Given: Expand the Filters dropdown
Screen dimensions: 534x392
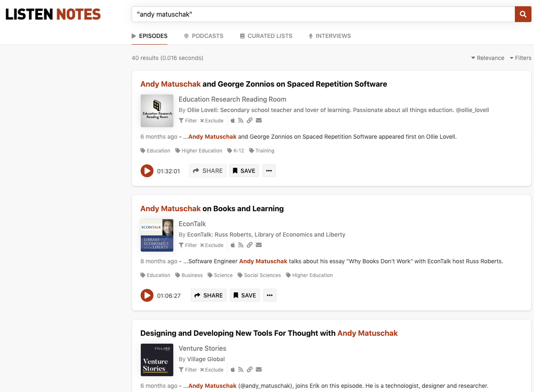Looking at the screenshot, I should [x=521, y=58].
